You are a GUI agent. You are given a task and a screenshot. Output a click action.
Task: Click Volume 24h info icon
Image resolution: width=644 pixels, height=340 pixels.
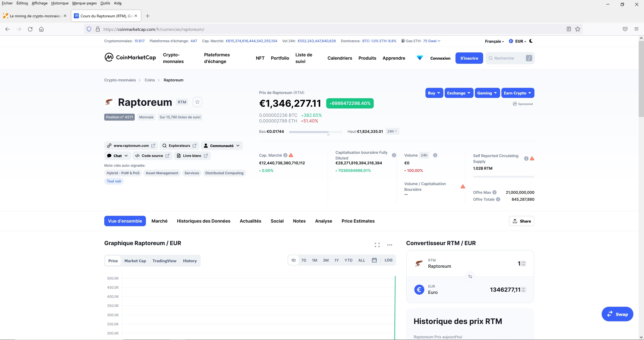(x=435, y=156)
